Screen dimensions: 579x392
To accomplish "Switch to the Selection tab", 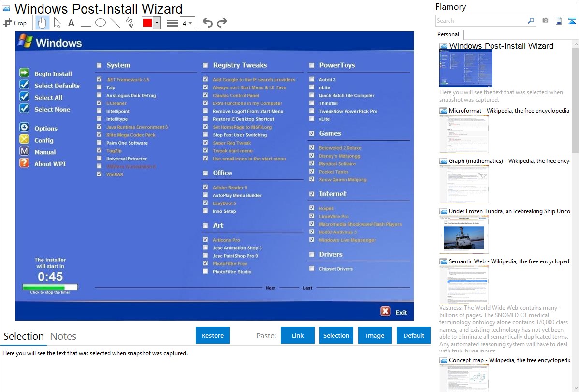I will (24, 336).
